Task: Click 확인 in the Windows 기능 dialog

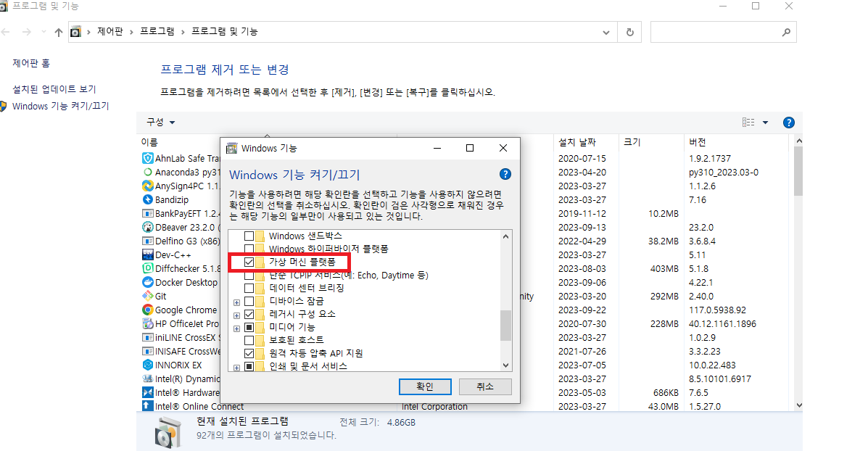Action: coord(425,386)
